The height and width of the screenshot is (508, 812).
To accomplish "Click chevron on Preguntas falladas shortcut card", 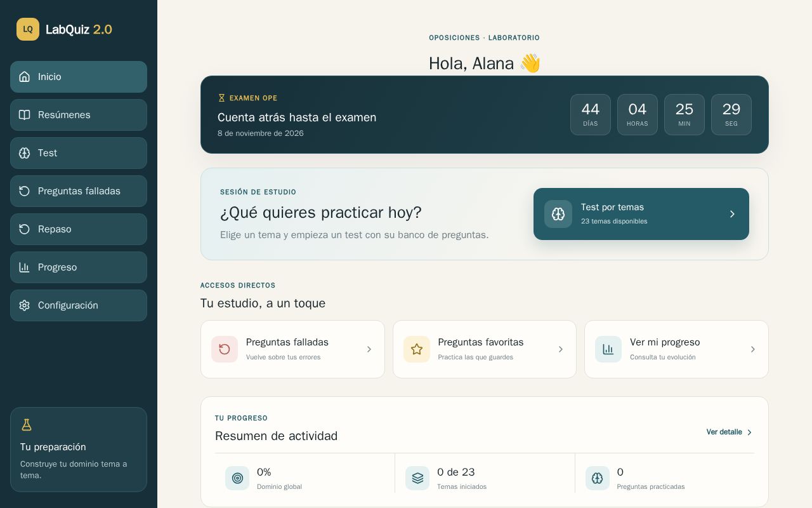I will (369, 349).
